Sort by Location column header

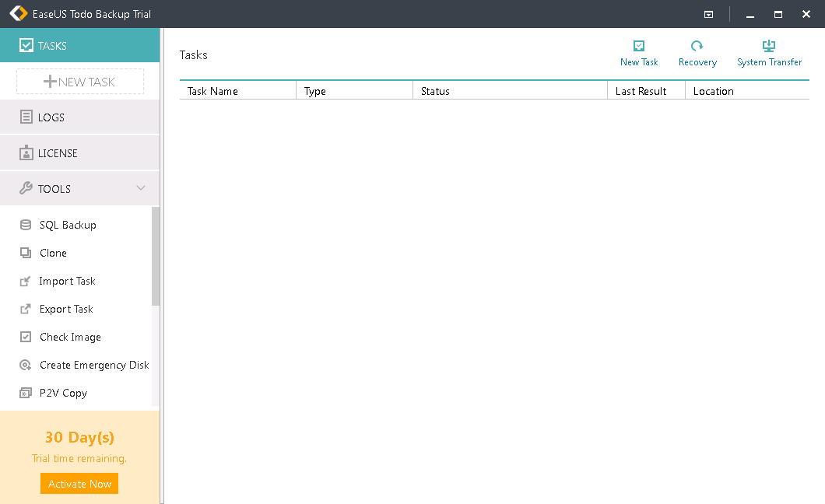coord(747,91)
